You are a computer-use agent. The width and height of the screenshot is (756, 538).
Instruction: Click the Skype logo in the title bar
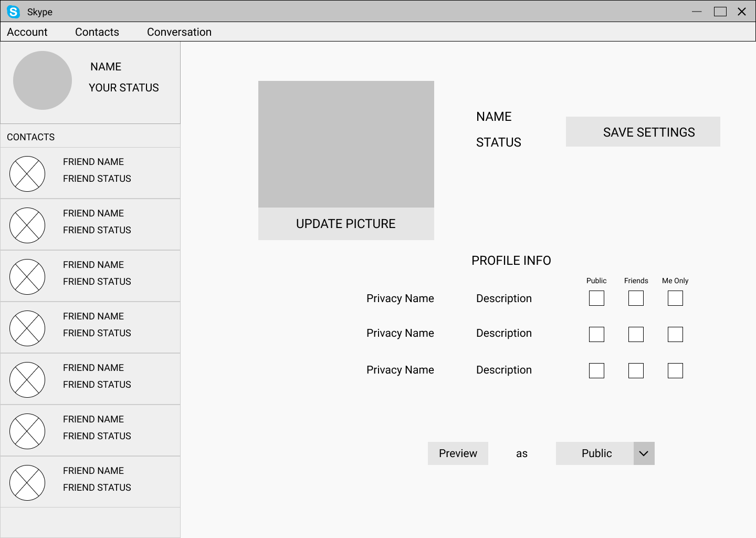14,12
